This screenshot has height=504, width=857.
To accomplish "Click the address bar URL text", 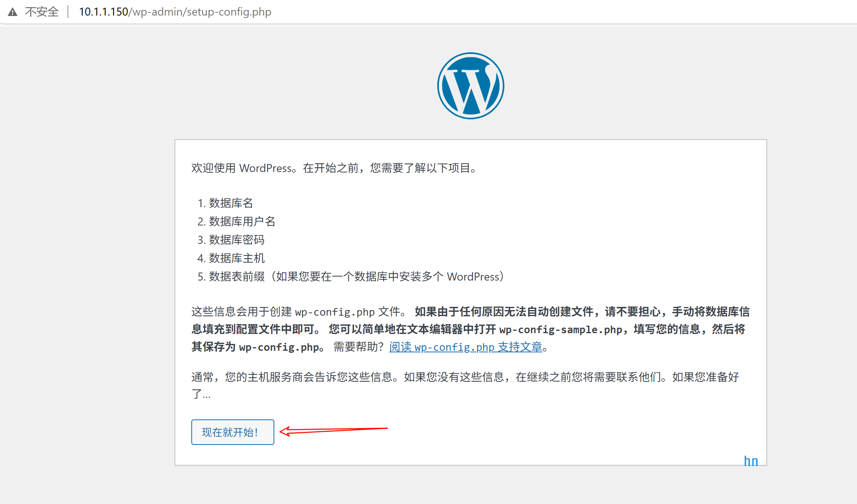I will pos(175,12).
